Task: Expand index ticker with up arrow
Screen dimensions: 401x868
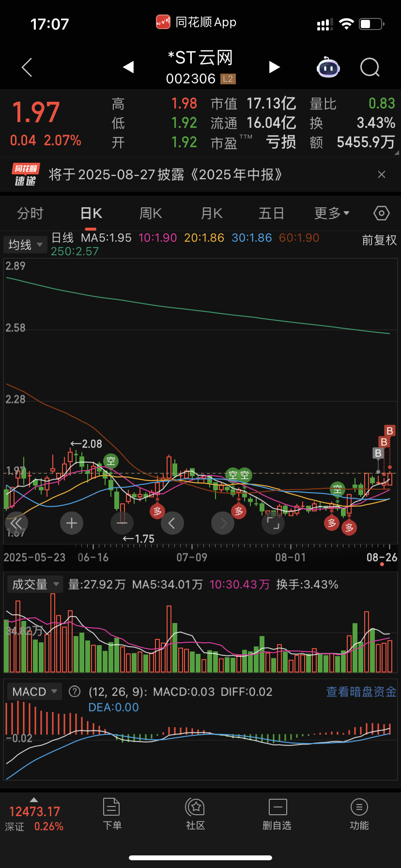Action: coord(34,799)
